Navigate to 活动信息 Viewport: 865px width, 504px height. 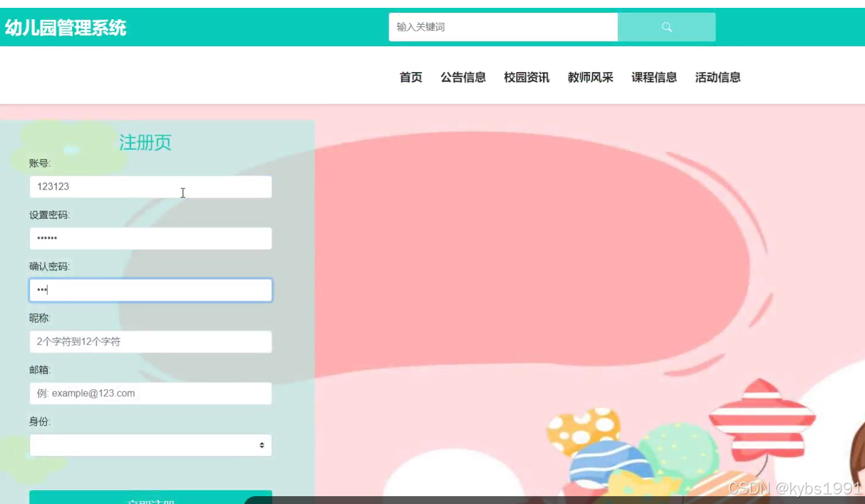click(x=718, y=77)
